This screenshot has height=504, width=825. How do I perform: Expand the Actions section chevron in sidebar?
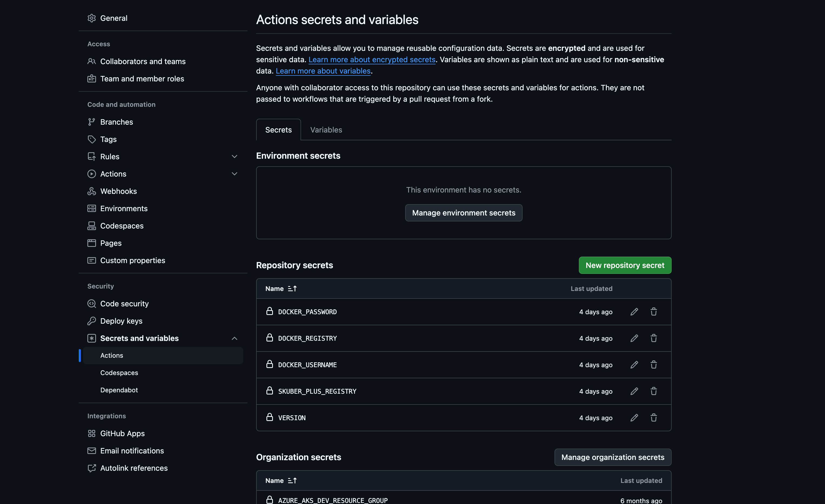coord(234,174)
